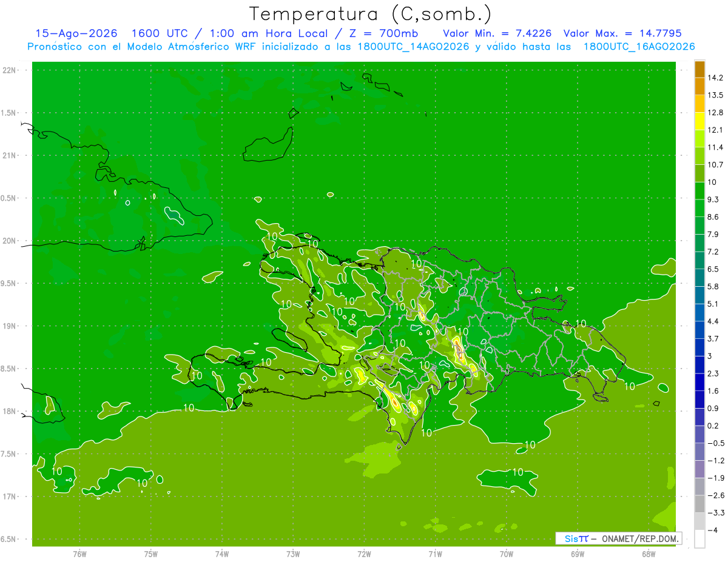Click the "74W" longitude axis label
The height and width of the screenshot is (562, 728).
coord(222,554)
